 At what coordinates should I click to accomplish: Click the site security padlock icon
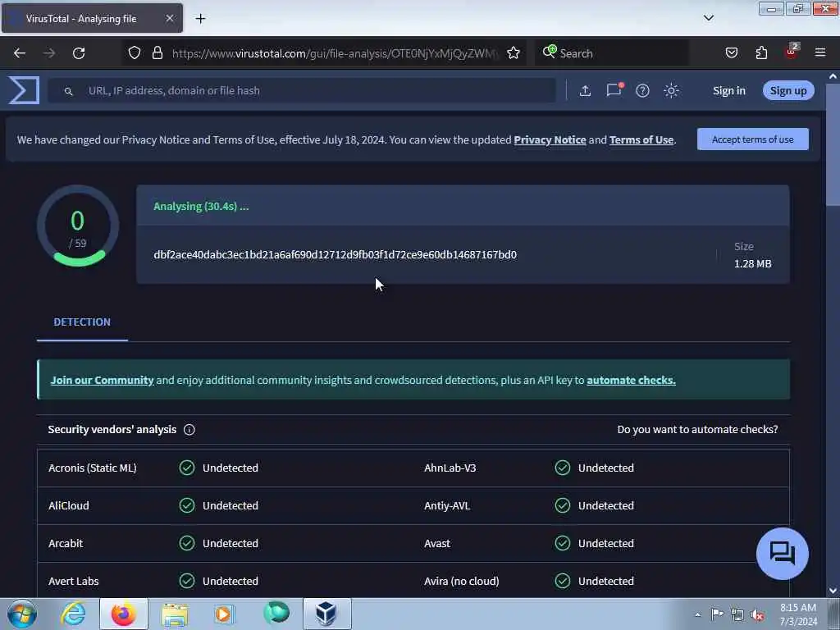coord(157,52)
